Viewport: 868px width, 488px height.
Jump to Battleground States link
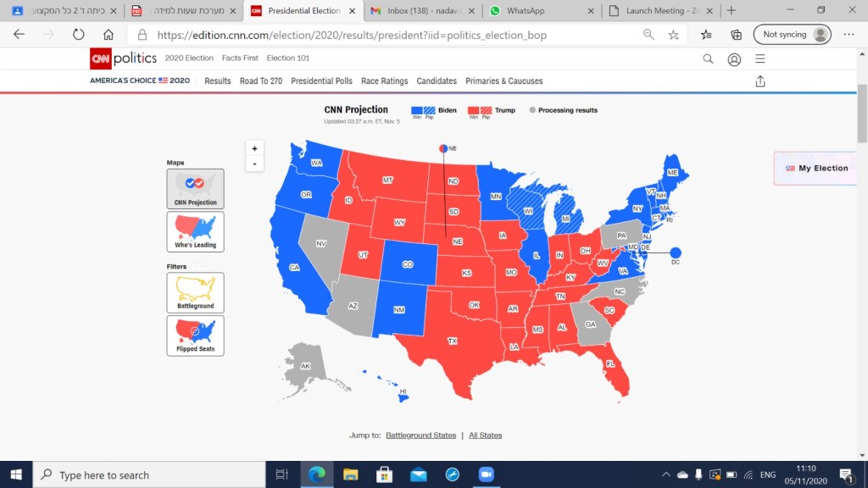pyautogui.click(x=420, y=435)
